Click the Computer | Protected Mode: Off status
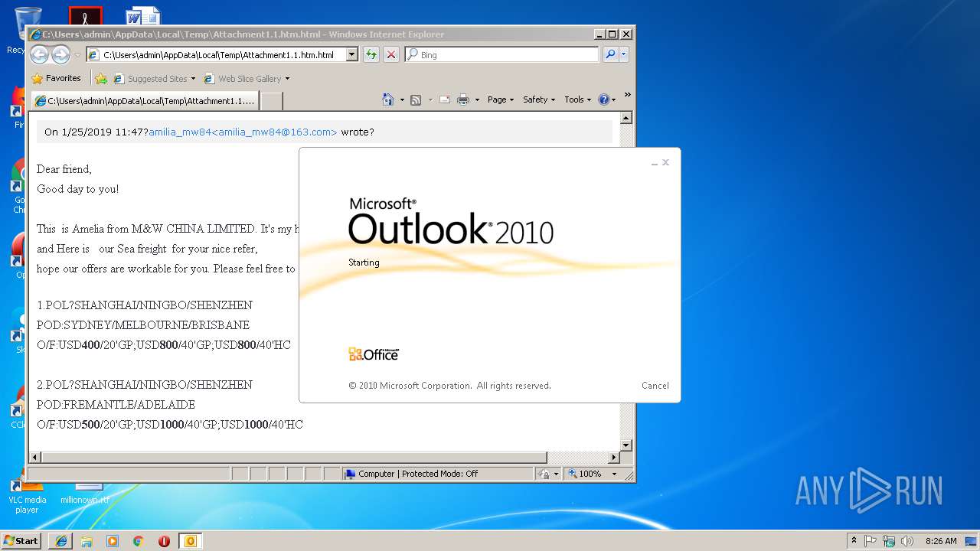Viewport: 980px width, 551px height. pos(439,474)
